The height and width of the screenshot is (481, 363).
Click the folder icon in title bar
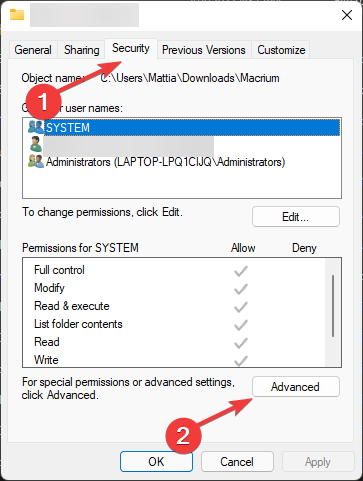click(x=17, y=15)
